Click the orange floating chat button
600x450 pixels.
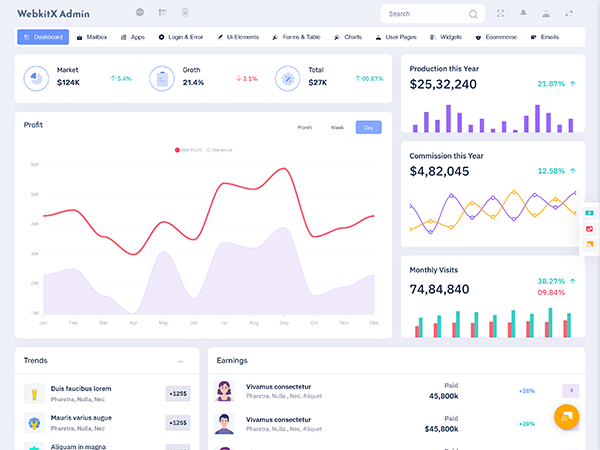(x=567, y=417)
